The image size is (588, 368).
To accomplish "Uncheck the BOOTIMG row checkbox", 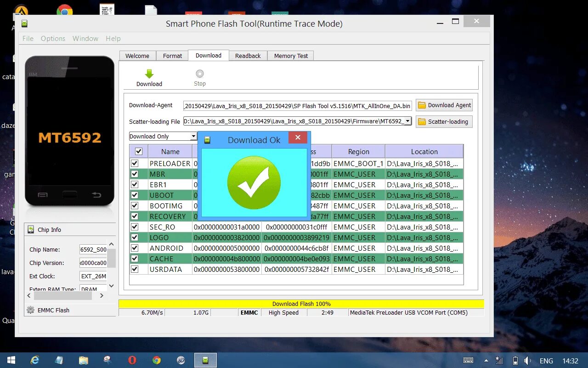I will tap(135, 206).
